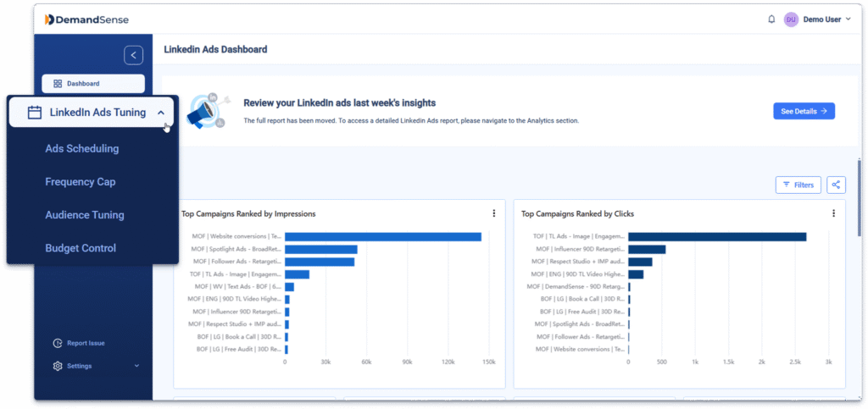868x409 pixels.
Task: Click the Settings gear icon
Action: click(x=58, y=366)
